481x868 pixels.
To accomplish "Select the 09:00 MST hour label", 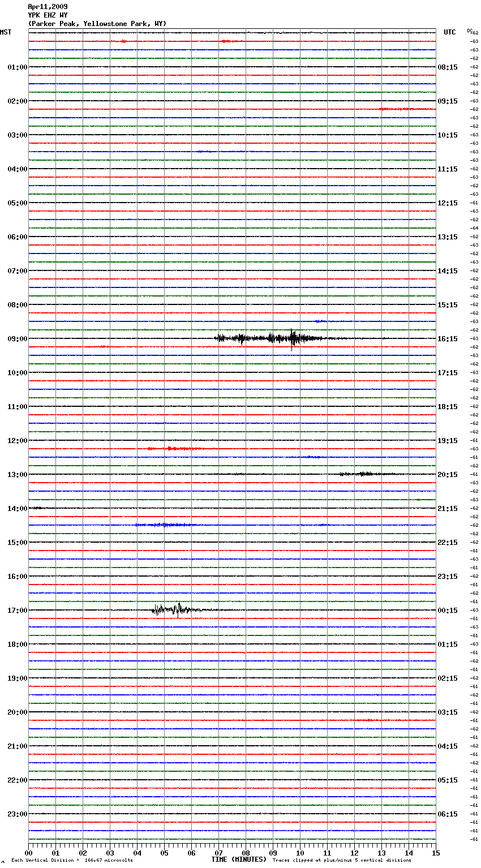I will 18,339.
